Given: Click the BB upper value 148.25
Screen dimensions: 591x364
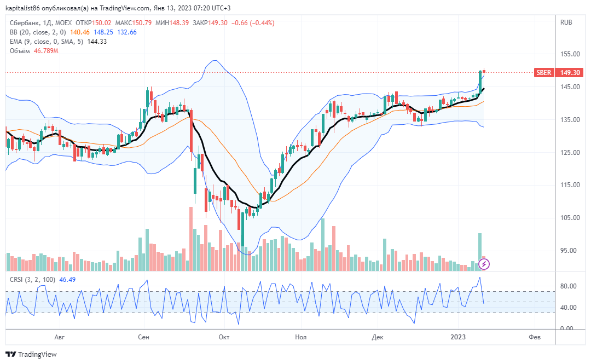Looking at the screenshot, I should coord(103,32).
